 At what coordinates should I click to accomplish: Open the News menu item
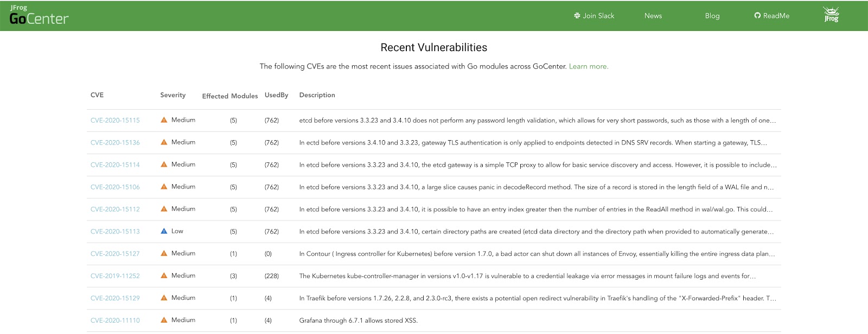[x=653, y=16]
